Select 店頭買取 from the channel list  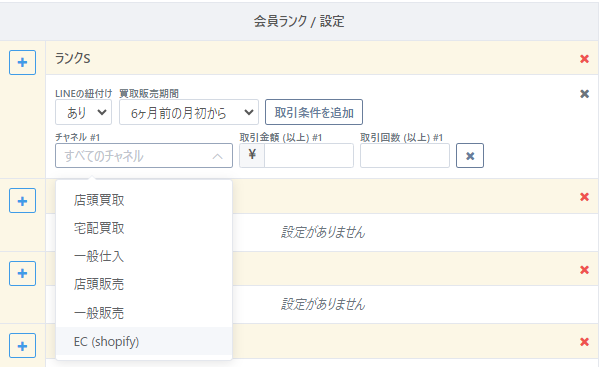pyautogui.click(x=144, y=200)
